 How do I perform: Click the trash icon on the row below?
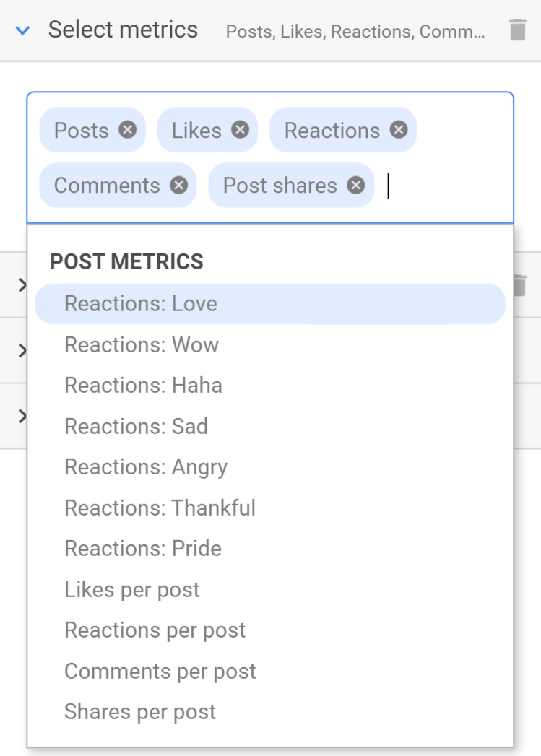518,285
